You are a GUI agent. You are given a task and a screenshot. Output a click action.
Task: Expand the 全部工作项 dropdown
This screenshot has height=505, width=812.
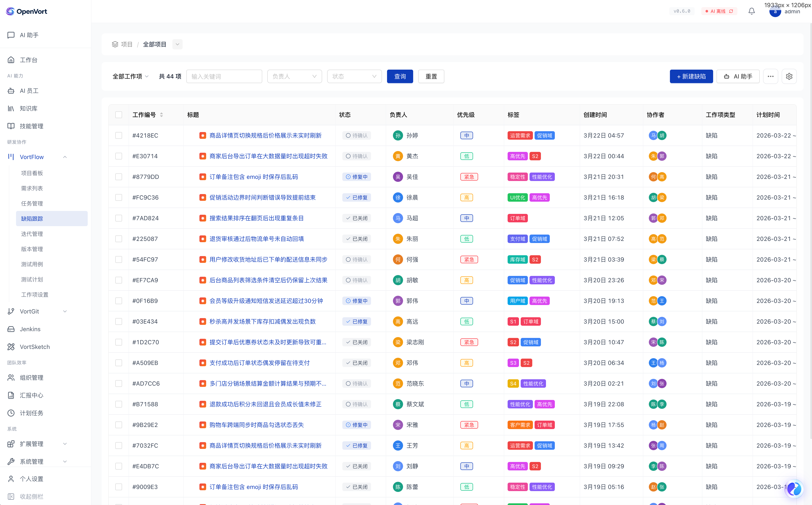click(130, 77)
